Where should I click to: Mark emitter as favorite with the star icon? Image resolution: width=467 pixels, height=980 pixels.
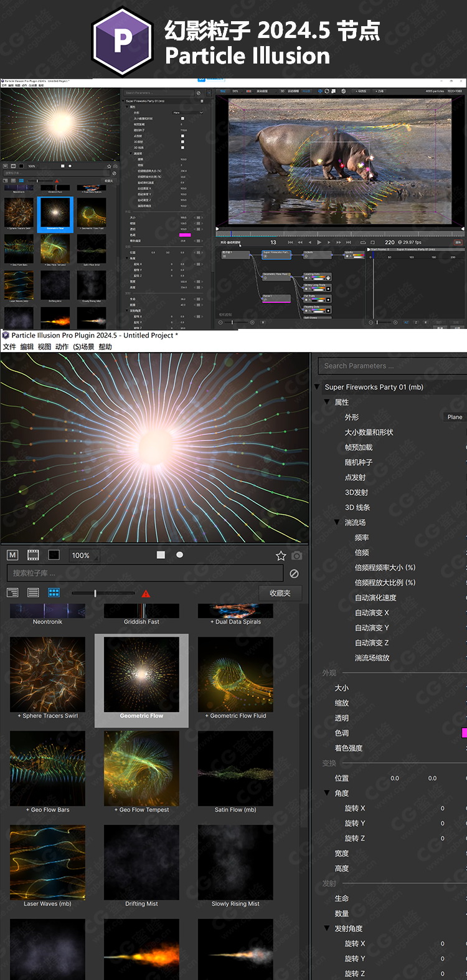(x=281, y=555)
